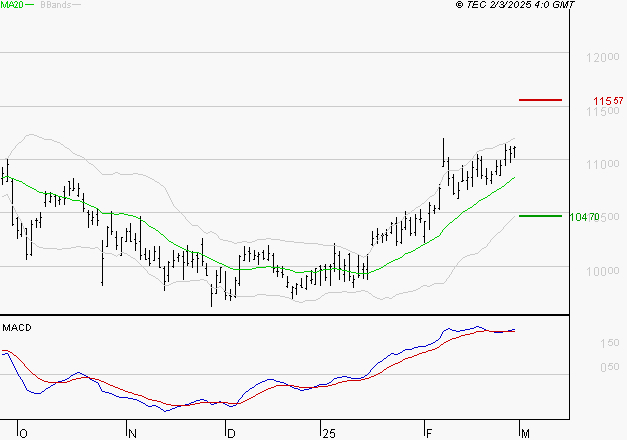The width and height of the screenshot is (627, 440).
Task: Click the MACD panel label
Action: (x=17, y=328)
